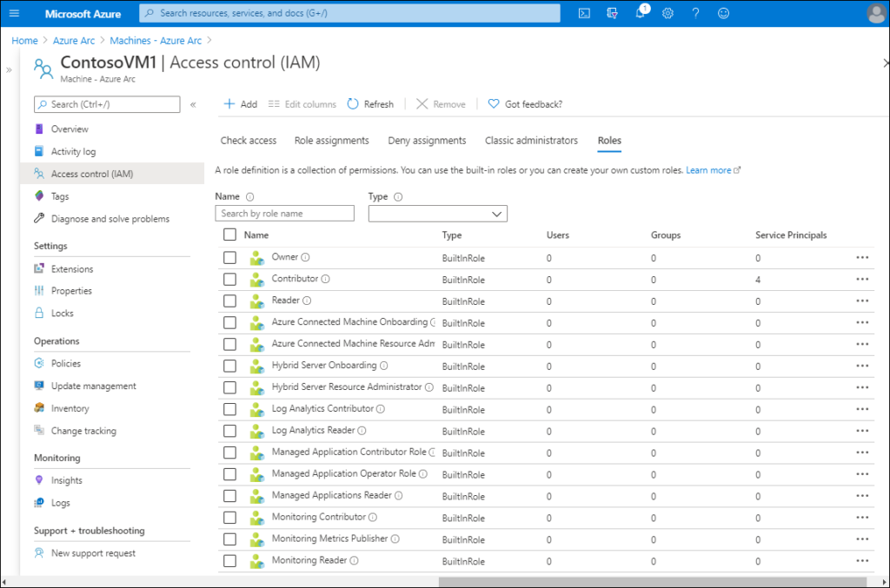
Task: Click the horizontal scrollbar at the bottom
Action: click(652, 581)
